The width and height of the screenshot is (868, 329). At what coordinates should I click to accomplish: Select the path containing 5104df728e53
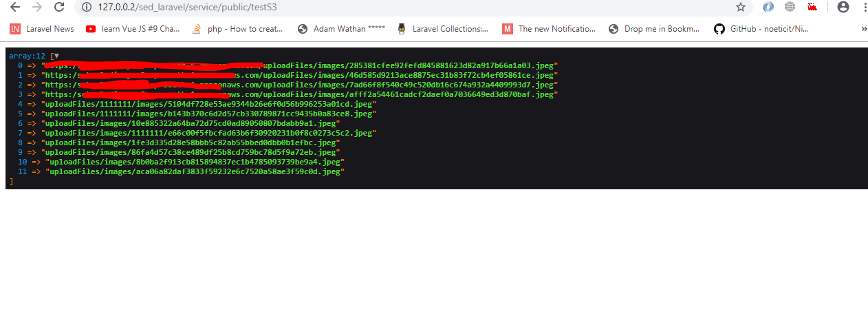[209, 104]
